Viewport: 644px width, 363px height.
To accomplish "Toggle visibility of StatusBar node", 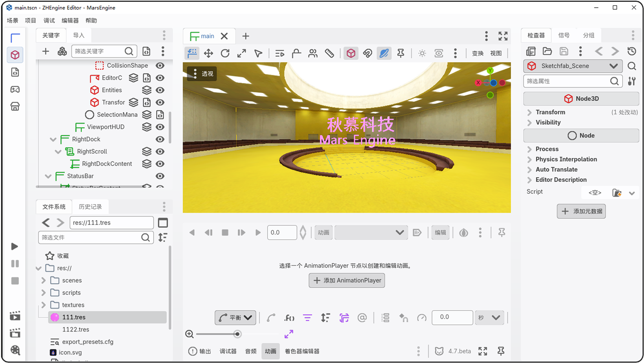I will pyautogui.click(x=160, y=176).
